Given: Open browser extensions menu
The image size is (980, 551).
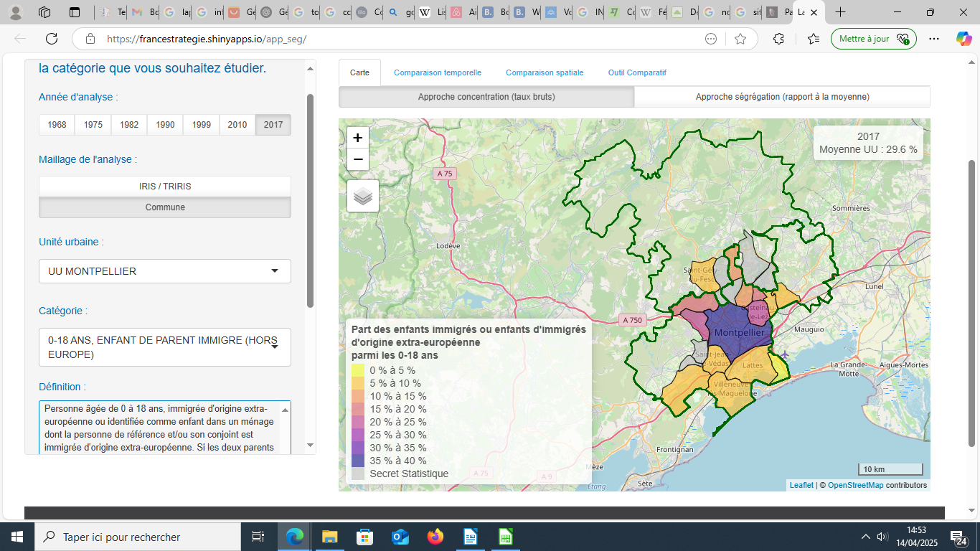Looking at the screenshot, I should point(778,39).
